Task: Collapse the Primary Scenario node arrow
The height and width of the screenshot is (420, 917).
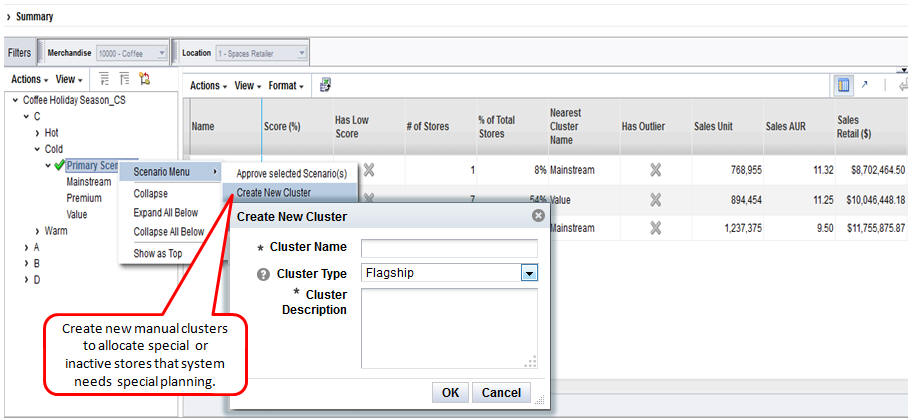Action: [48, 166]
